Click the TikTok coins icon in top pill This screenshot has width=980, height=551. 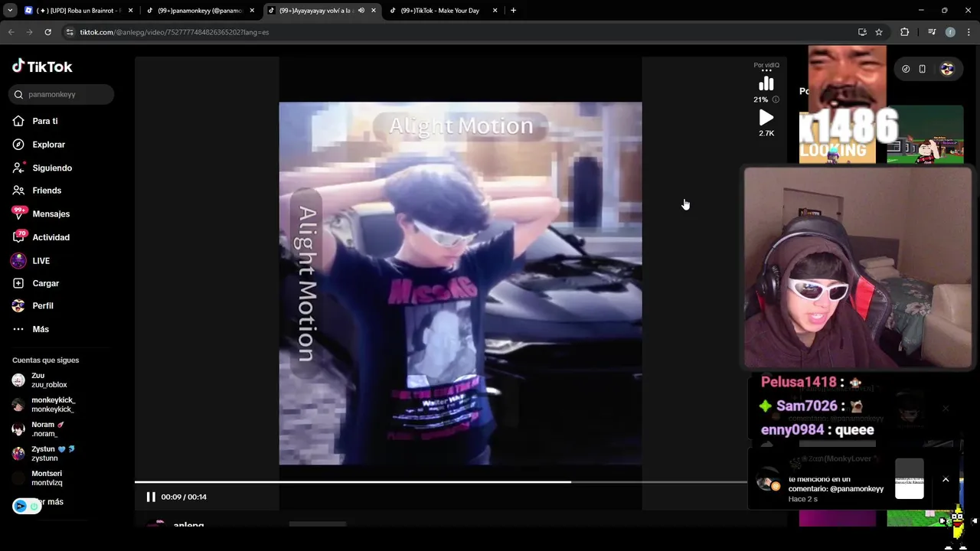(906, 69)
